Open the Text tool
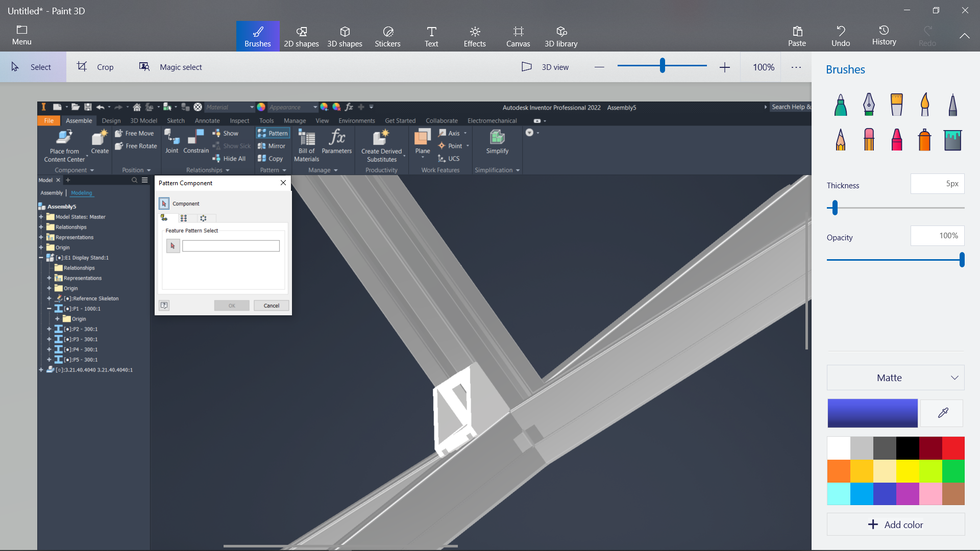Screen dimensions: 980x551 tap(431, 36)
